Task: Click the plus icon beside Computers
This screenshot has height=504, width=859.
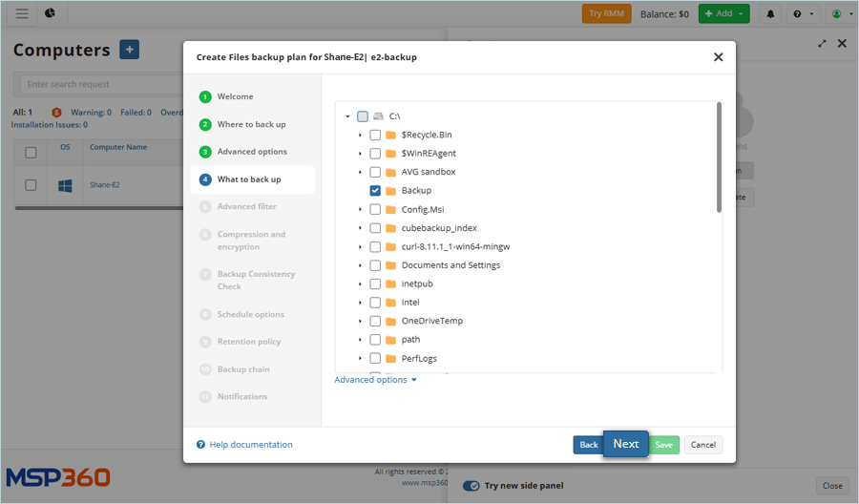Action: point(130,51)
